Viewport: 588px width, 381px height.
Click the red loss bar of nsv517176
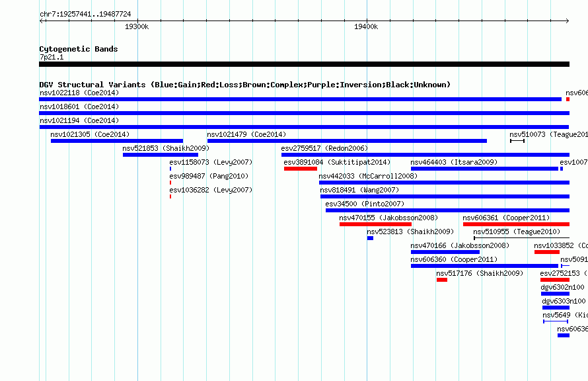(x=442, y=280)
